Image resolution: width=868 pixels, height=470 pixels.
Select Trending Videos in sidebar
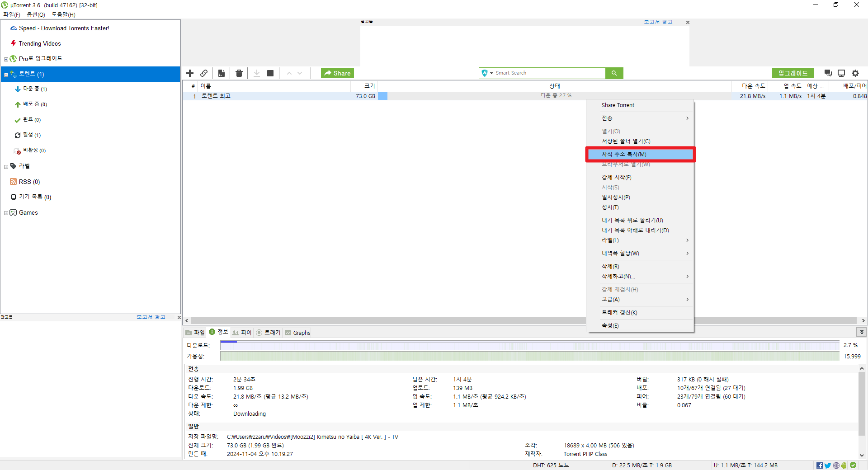[x=36, y=43]
